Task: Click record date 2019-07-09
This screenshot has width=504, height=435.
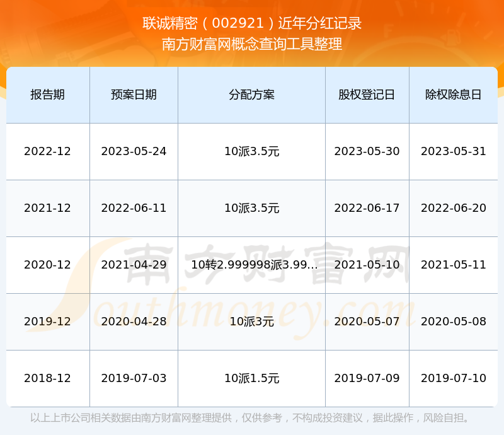Action: (367, 378)
